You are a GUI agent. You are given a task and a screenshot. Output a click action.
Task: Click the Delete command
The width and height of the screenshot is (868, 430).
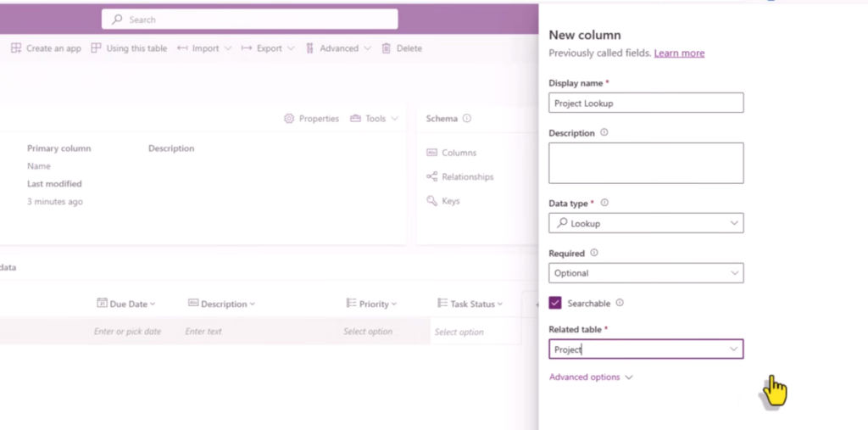click(402, 48)
